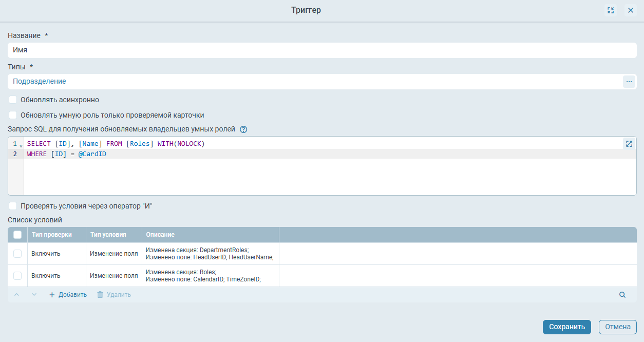Add new condition with Добавить
This screenshot has width=644, height=342.
68,295
